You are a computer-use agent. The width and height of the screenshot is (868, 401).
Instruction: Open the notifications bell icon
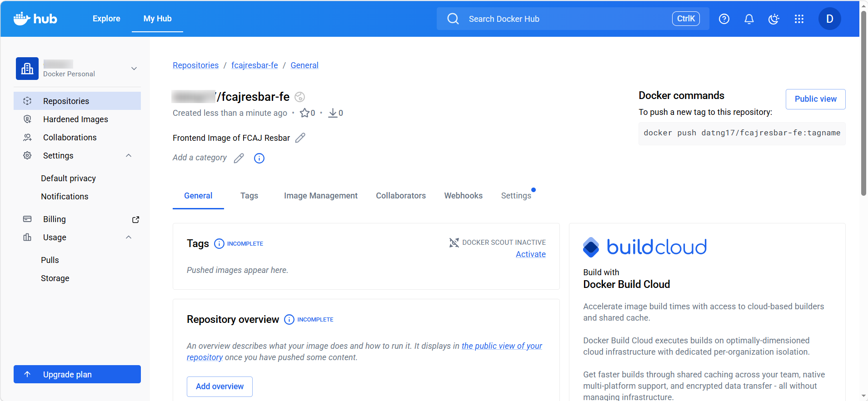pos(749,19)
